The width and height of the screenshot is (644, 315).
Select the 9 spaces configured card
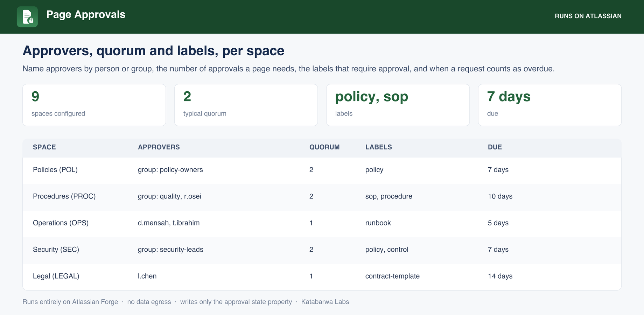(x=94, y=105)
